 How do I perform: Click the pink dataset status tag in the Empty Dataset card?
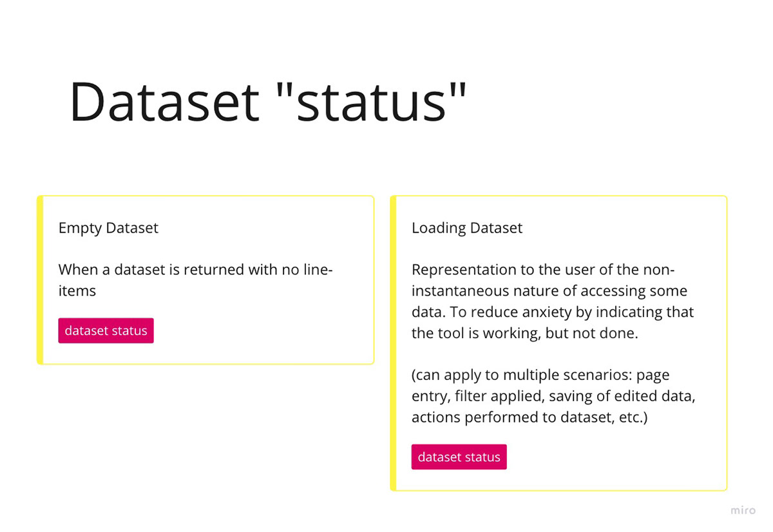pyautogui.click(x=106, y=330)
